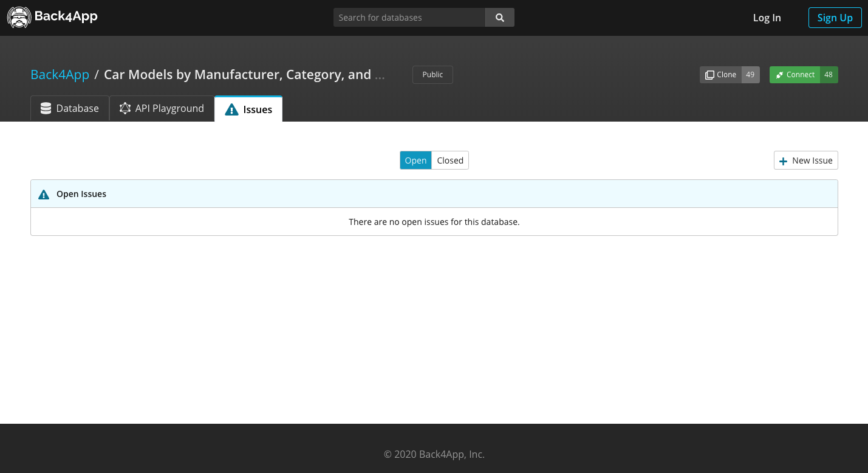
Task: Click the no open issues message
Action: (434, 222)
